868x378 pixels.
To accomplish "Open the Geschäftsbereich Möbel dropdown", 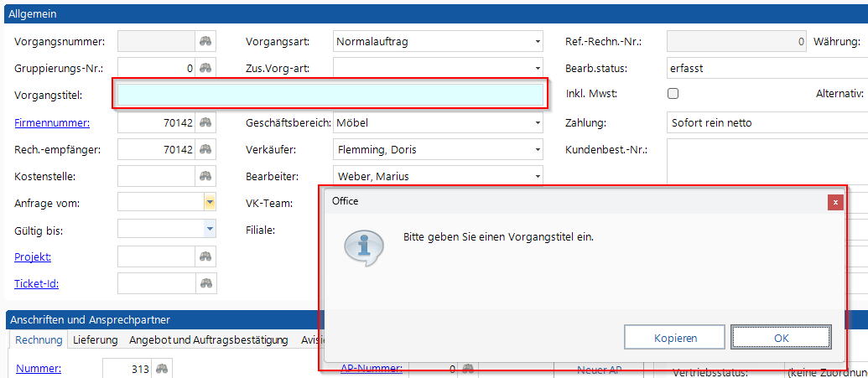I will [537, 123].
